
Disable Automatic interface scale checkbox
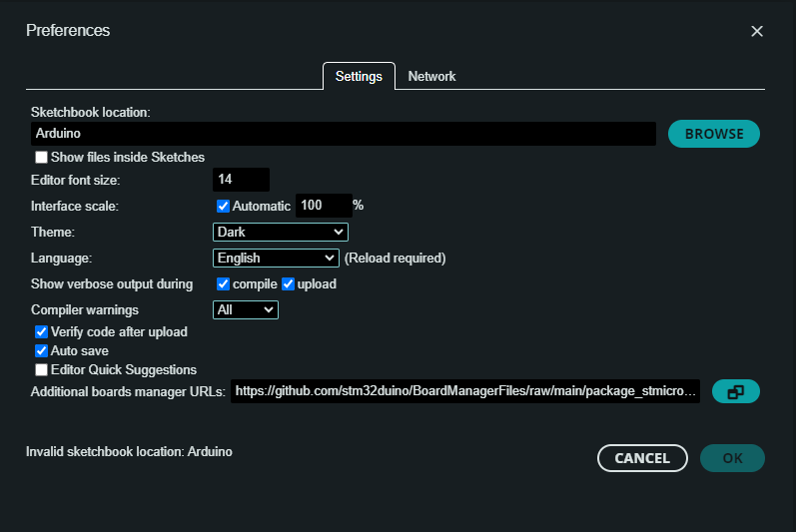(x=224, y=206)
